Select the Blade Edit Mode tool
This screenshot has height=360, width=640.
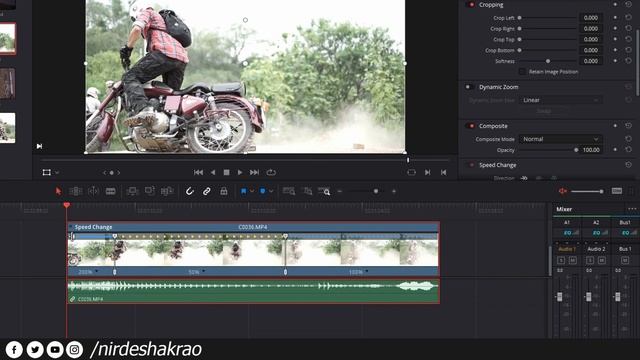[x=111, y=191]
